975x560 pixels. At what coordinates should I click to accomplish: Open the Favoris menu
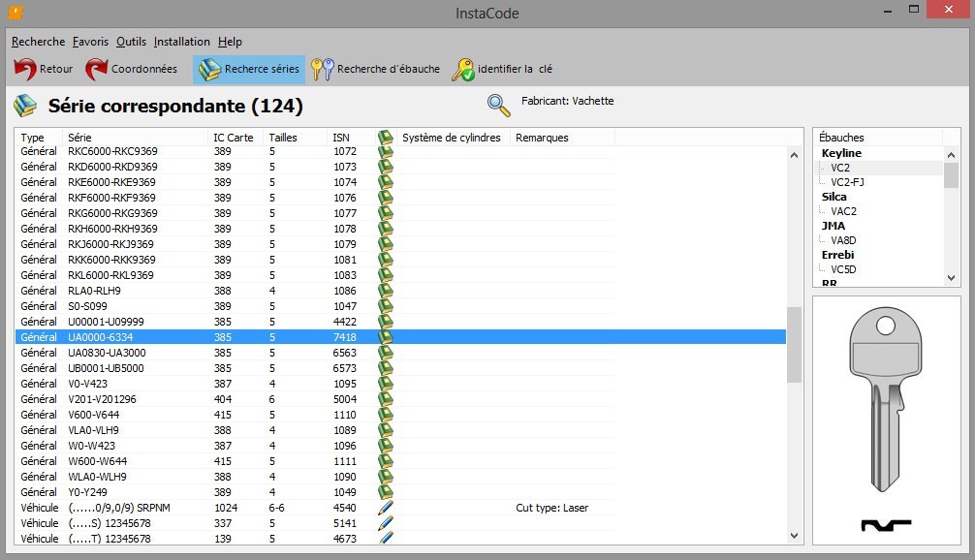[x=90, y=42]
